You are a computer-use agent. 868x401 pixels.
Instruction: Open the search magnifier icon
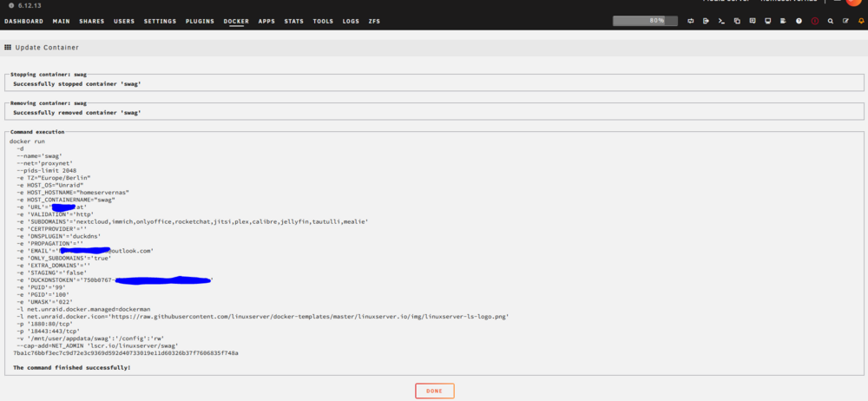[x=831, y=21]
